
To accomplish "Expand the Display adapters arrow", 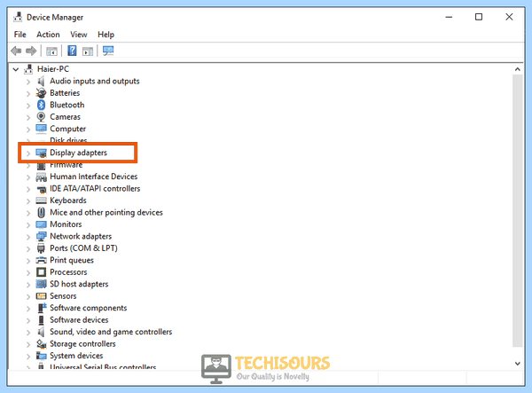I will 28,153.
